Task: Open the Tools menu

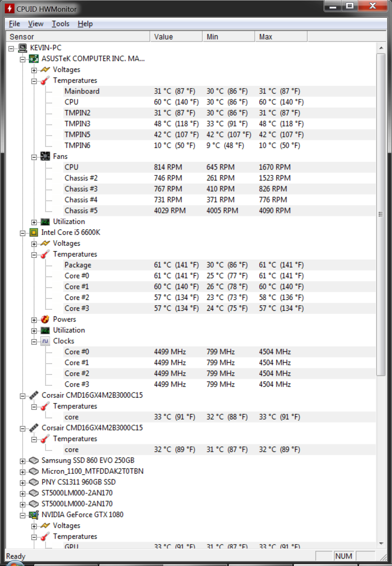Action: point(60,24)
